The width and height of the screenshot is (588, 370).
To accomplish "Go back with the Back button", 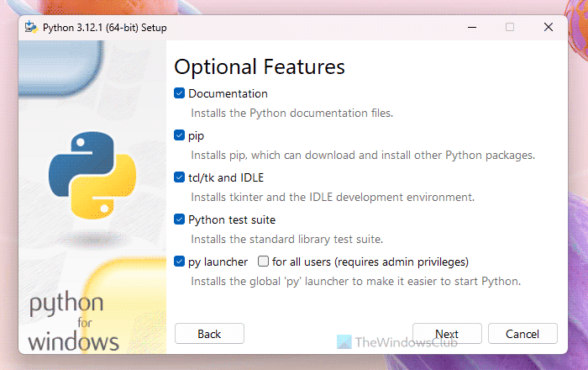I will (209, 334).
